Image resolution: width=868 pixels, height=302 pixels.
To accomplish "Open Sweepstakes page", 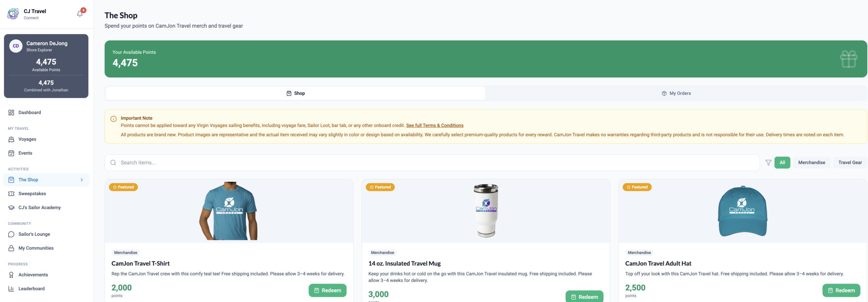I will point(46,194).
